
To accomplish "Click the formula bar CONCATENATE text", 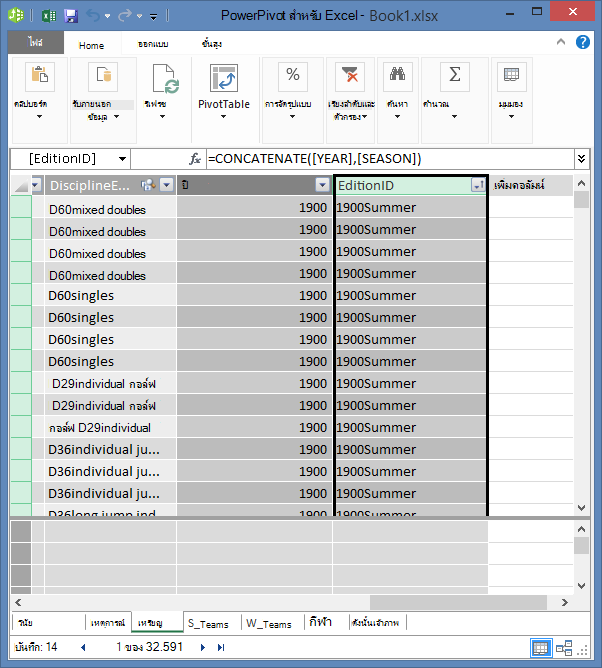I will point(314,159).
